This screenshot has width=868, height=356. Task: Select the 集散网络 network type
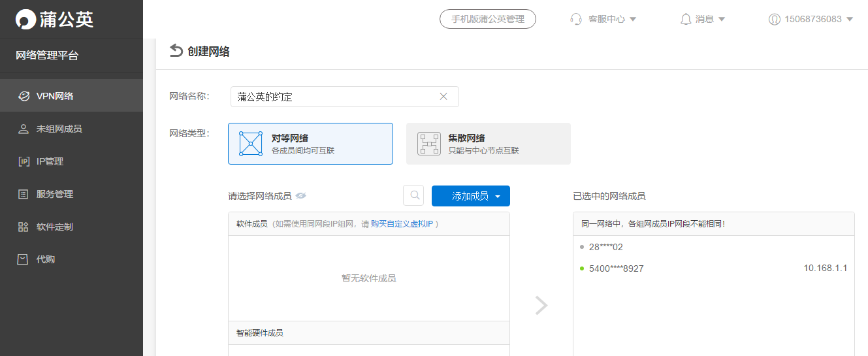489,144
